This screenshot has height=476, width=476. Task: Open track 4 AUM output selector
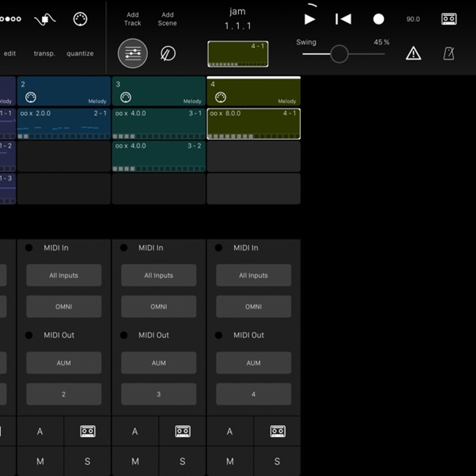click(x=254, y=363)
